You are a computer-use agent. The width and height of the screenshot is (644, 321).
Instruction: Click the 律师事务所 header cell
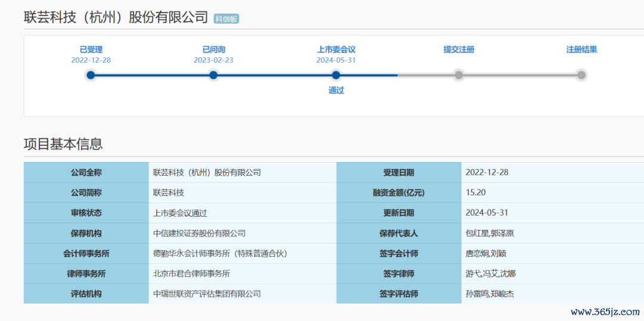tap(86, 273)
